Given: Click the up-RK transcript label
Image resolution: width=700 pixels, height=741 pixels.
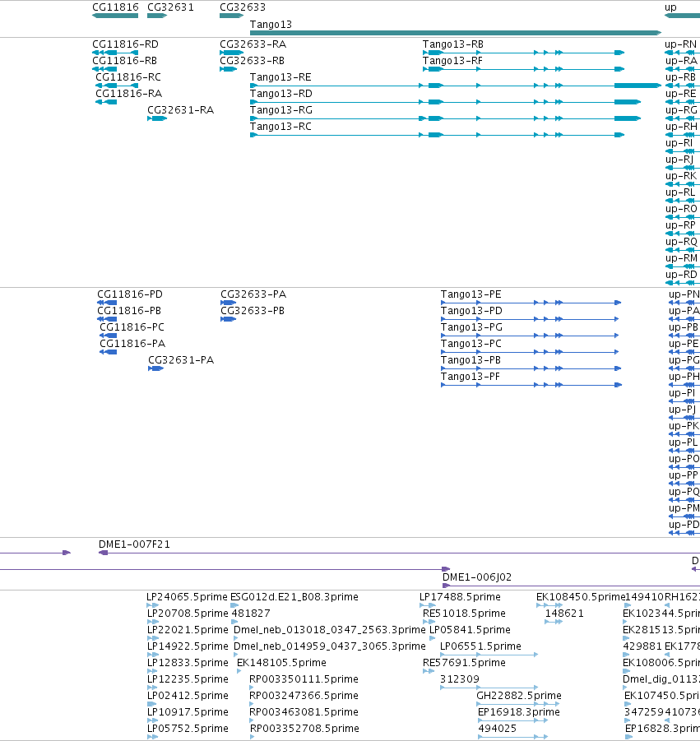Looking at the screenshot, I should pos(681,176).
